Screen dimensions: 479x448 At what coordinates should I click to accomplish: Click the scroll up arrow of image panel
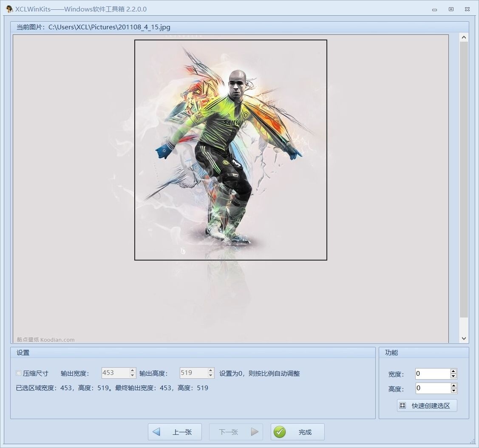(x=464, y=37)
